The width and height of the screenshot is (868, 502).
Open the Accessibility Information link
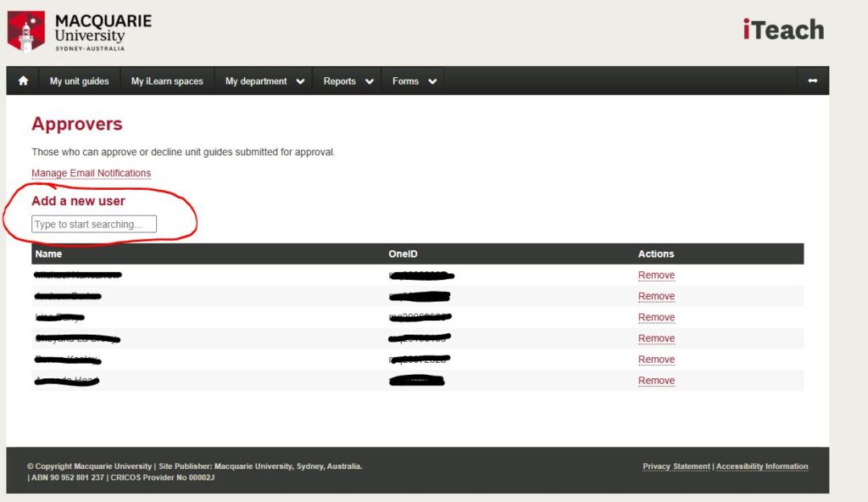(762, 466)
